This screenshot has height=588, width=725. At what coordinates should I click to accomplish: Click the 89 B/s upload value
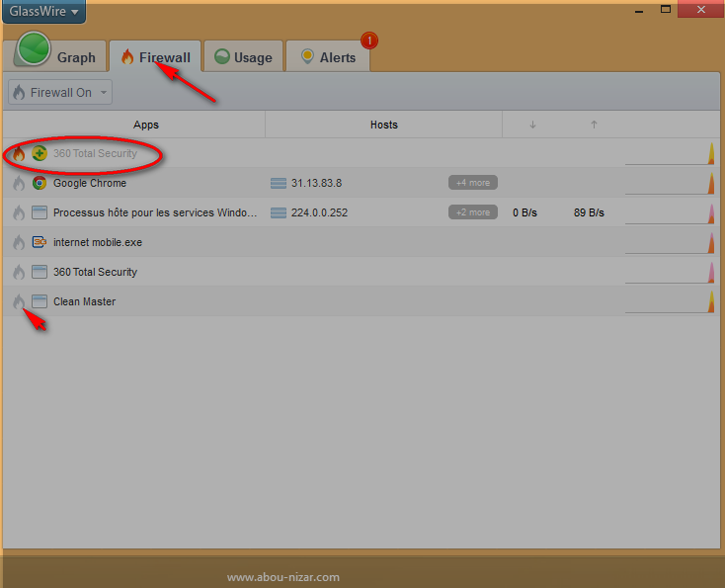[589, 212]
